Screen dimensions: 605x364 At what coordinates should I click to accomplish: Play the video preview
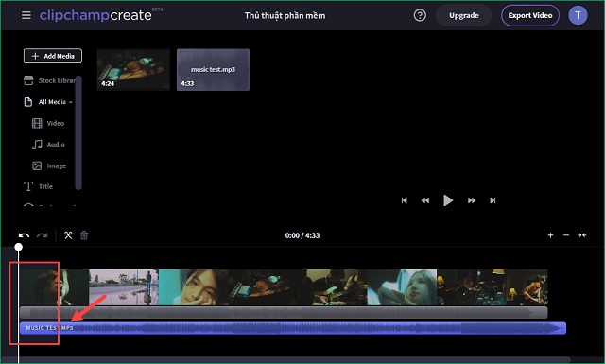pos(448,200)
